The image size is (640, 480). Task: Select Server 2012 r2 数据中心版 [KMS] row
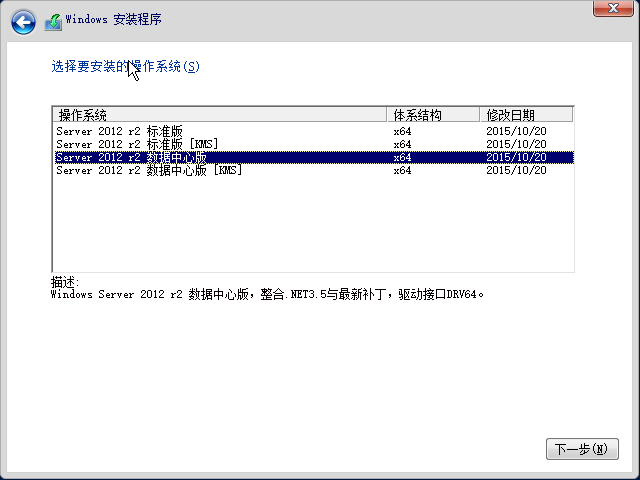(313, 170)
